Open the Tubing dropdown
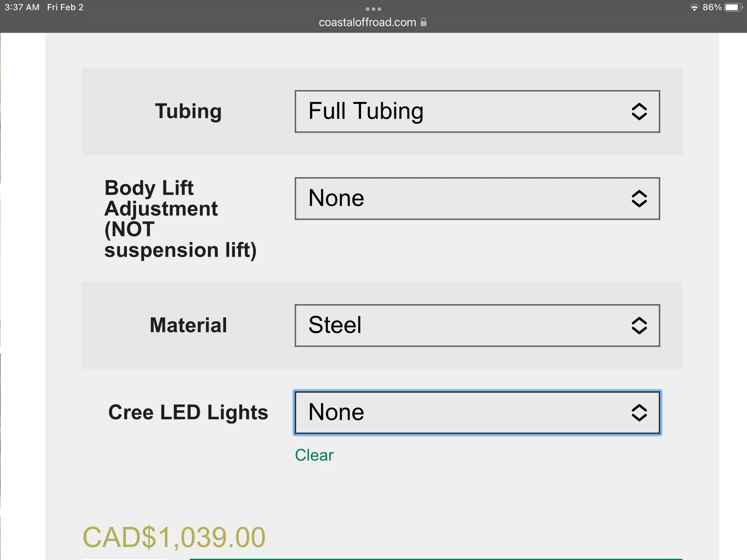 477,112
